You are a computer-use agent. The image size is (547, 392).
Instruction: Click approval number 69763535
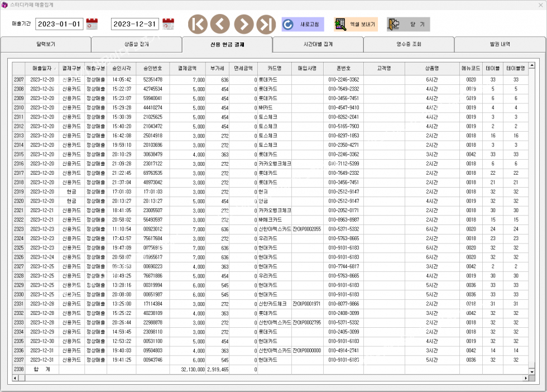coord(153,173)
